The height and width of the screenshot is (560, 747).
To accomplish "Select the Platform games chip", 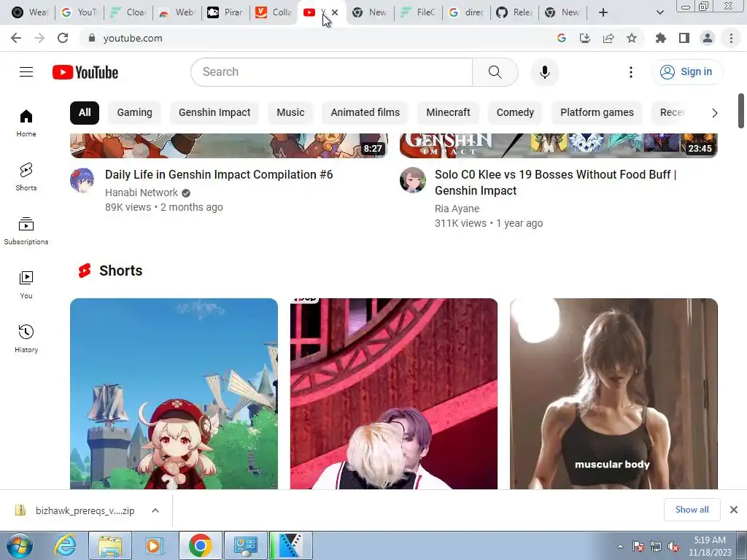I will (597, 113).
